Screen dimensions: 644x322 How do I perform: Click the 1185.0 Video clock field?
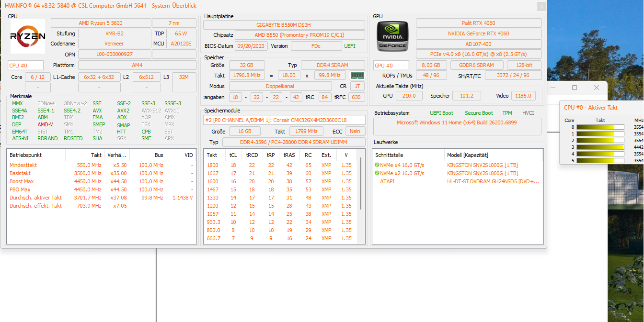(x=524, y=96)
